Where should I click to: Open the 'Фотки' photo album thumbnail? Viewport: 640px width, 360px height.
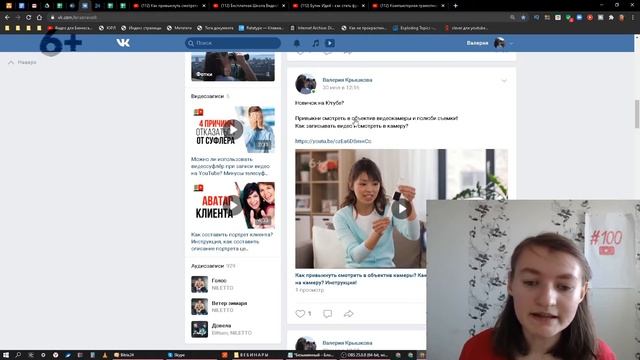[x=233, y=67]
